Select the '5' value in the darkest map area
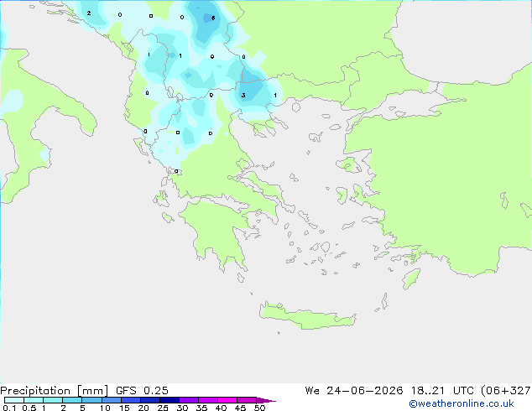The width and height of the screenshot is (532, 411). [x=213, y=18]
